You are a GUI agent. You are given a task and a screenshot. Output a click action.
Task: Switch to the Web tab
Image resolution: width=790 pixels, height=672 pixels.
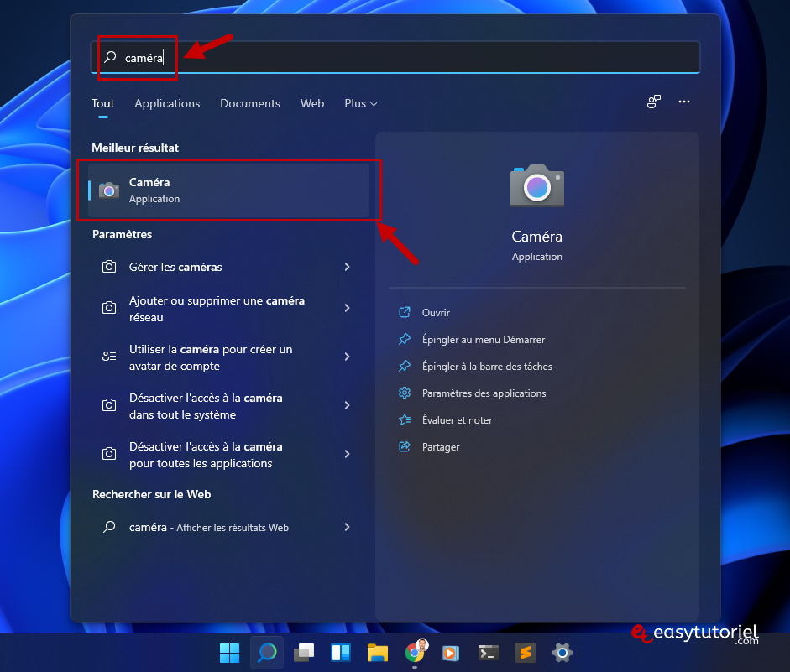312,103
